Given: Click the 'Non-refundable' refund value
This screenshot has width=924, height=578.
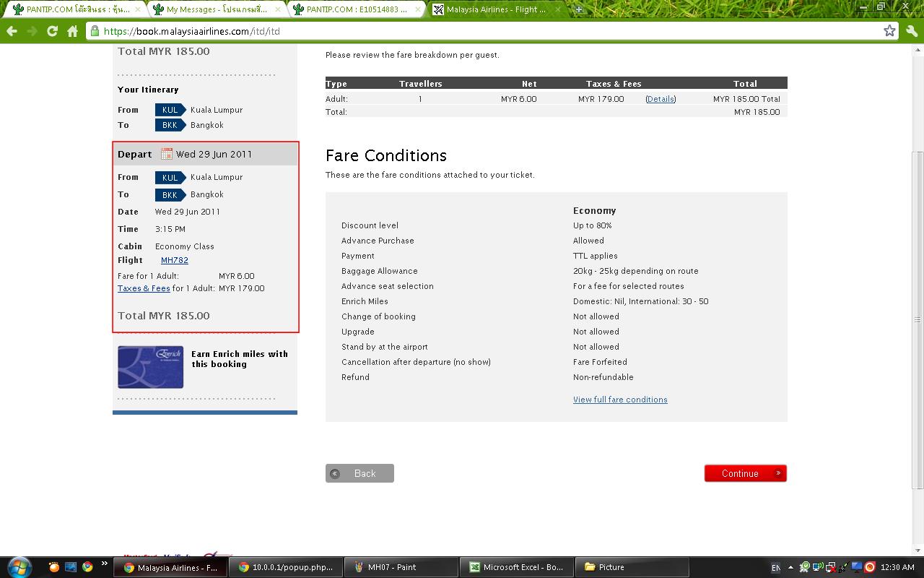Looking at the screenshot, I should click(603, 377).
